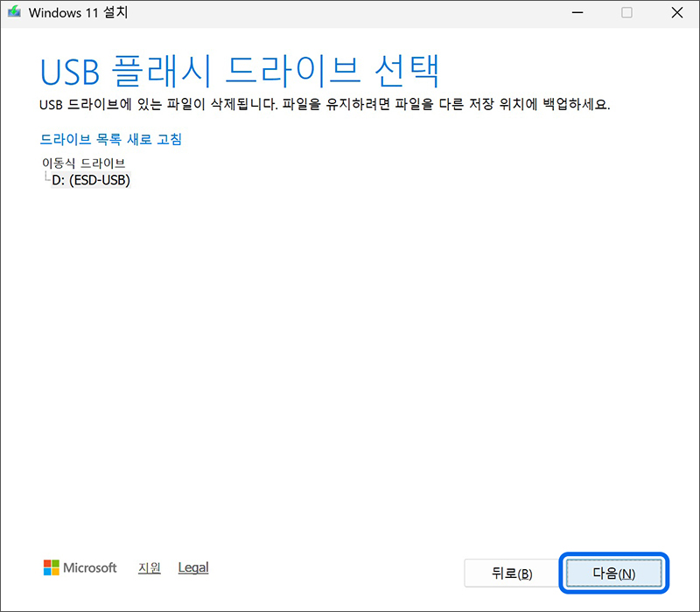The width and height of the screenshot is (700, 612).
Task: Open the 지원 support link
Action: (149, 567)
